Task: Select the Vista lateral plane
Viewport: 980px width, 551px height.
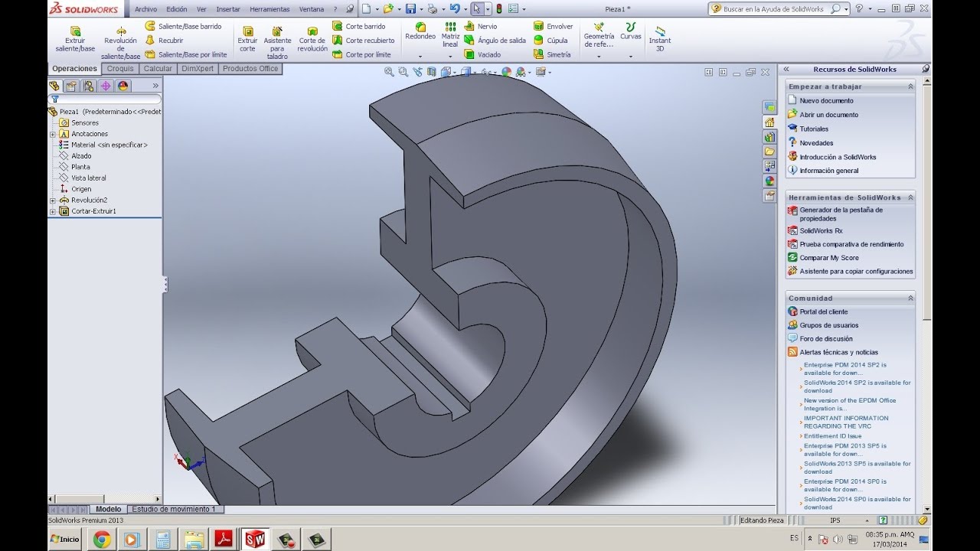Action: tap(89, 178)
